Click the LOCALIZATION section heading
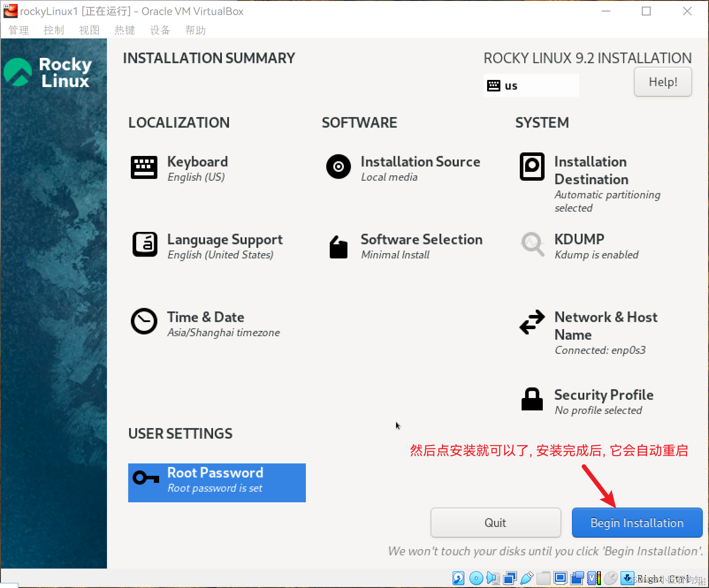The image size is (709, 588). pyautogui.click(x=179, y=122)
